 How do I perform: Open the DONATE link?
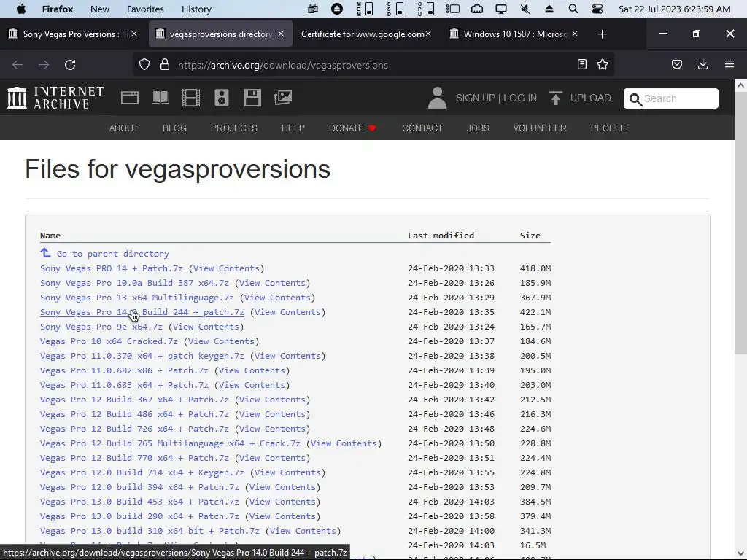[352, 128]
